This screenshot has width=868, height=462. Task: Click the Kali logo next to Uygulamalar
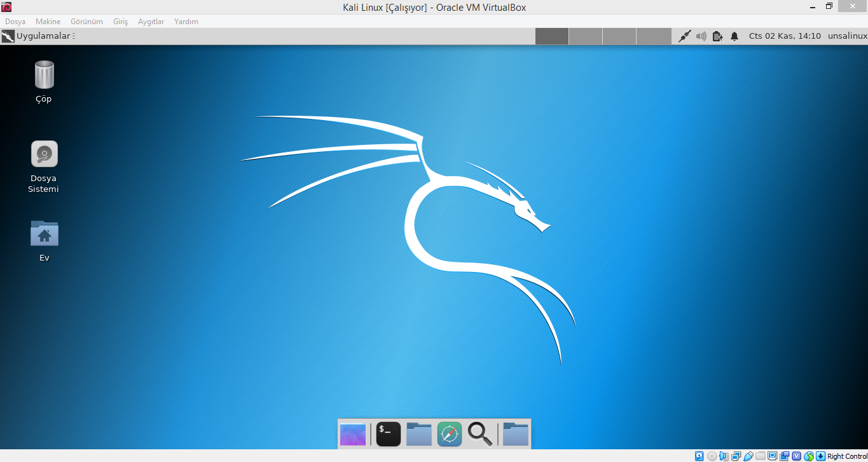tap(8, 36)
